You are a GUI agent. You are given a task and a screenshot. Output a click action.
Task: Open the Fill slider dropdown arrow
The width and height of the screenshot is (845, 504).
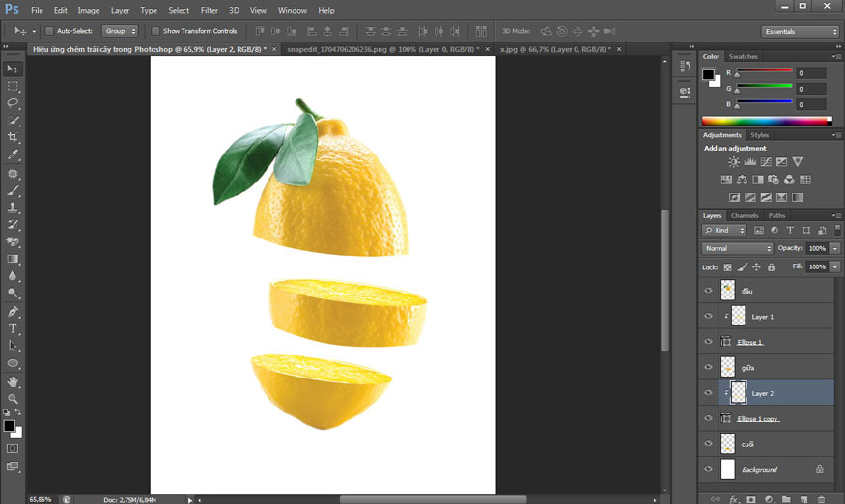834,266
